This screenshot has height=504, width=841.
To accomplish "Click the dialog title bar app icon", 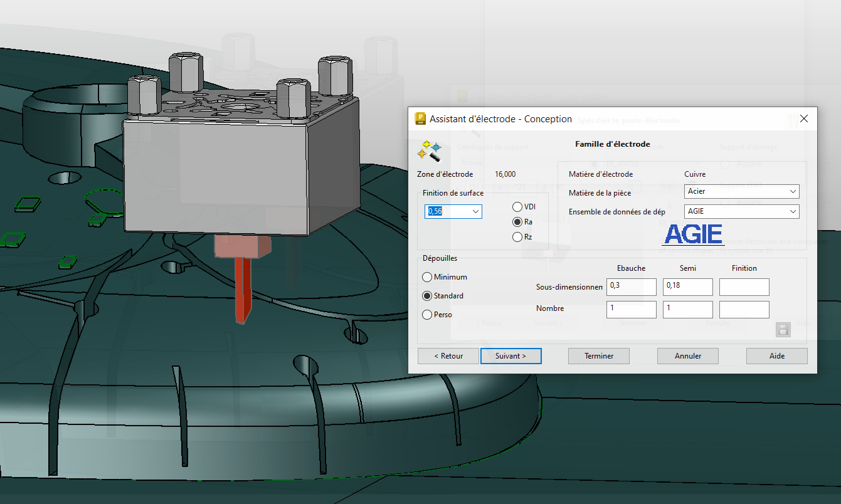I will (x=420, y=118).
